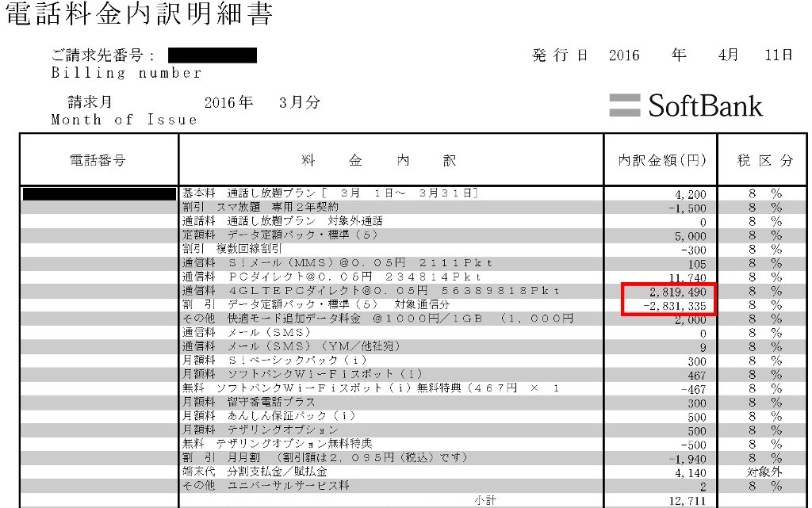Click the 無料 テザリングオプション無料特典 row

point(277,445)
